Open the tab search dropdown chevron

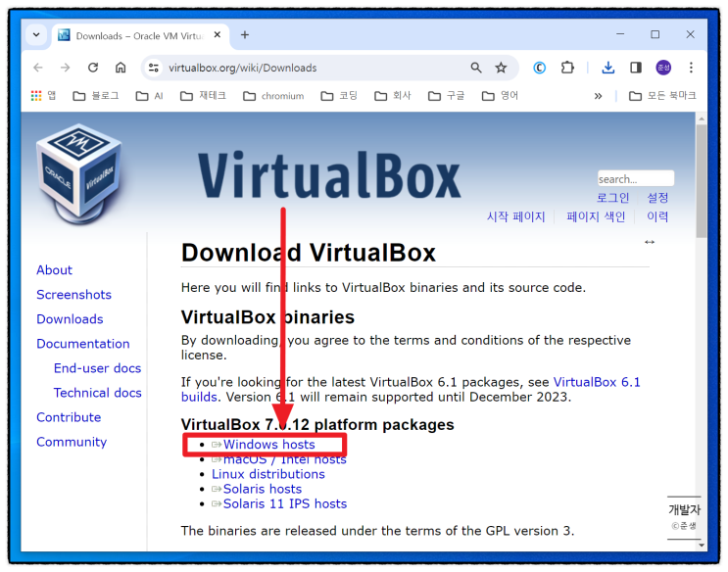click(36, 35)
